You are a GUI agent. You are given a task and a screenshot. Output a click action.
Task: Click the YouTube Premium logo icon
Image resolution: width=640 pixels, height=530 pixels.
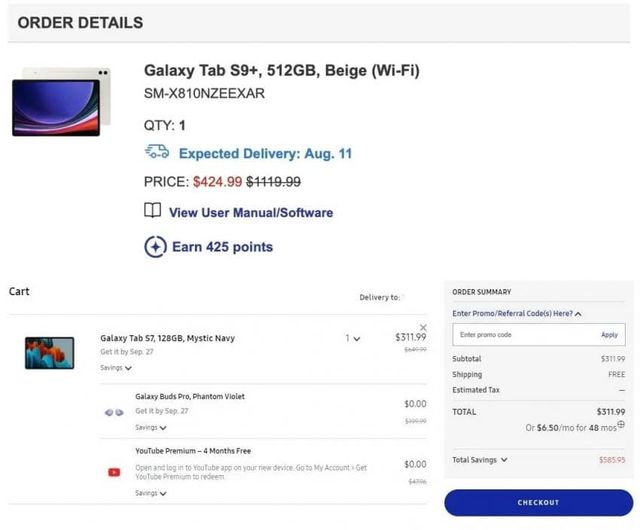point(114,471)
